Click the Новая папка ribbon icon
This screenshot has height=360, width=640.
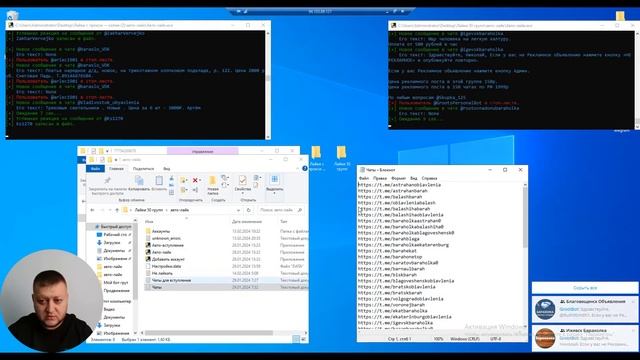pos(213,181)
